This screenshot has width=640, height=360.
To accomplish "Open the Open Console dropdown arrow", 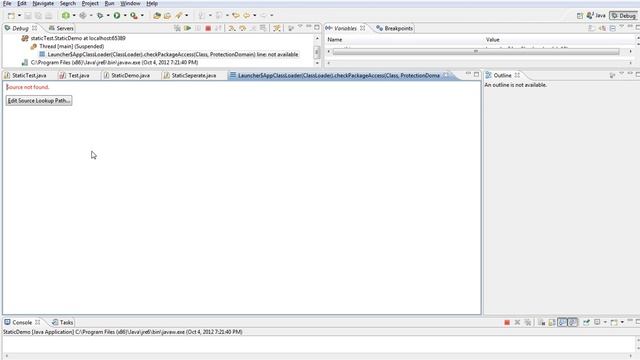I will click(622, 322).
